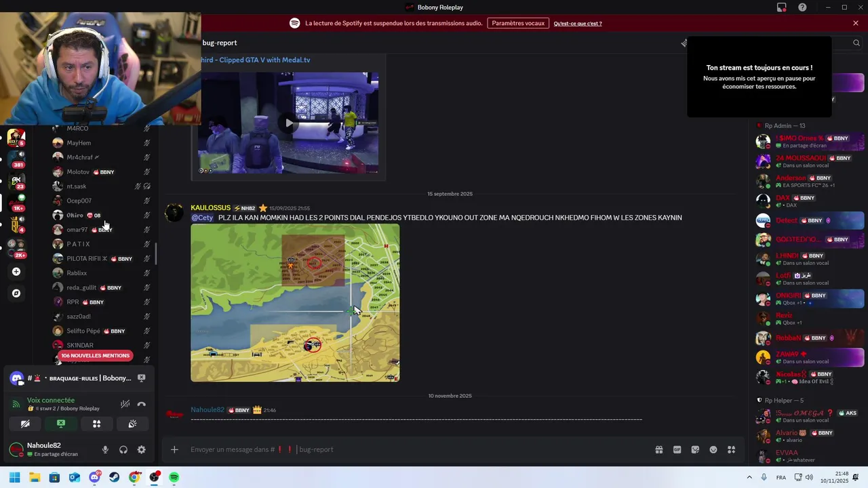Open Nahoule82 username in chat message
This screenshot has width=868, height=488.
(208, 410)
